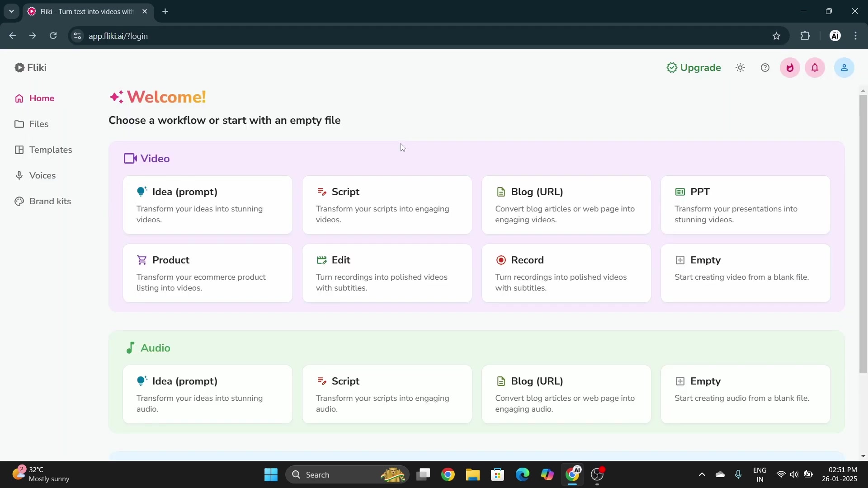Image resolution: width=868 pixels, height=488 pixels.
Task: Open Voices in the sidebar
Action: click(x=35, y=176)
